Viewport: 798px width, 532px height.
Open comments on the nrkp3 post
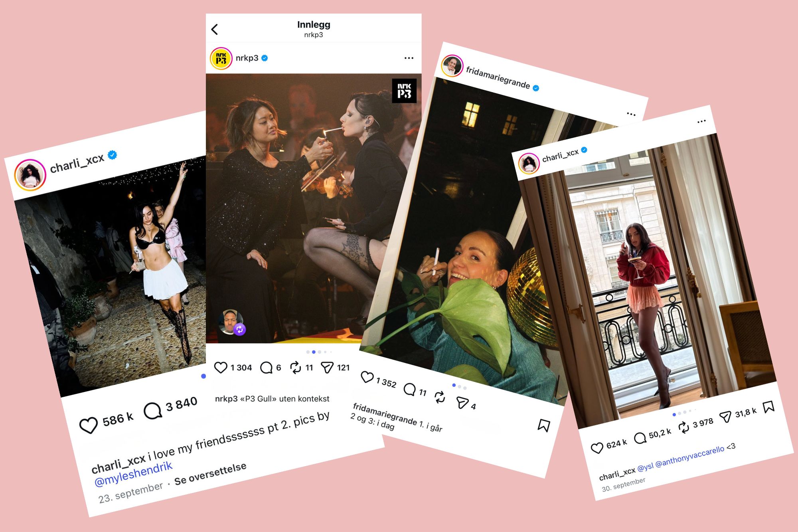pyautogui.click(x=266, y=368)
